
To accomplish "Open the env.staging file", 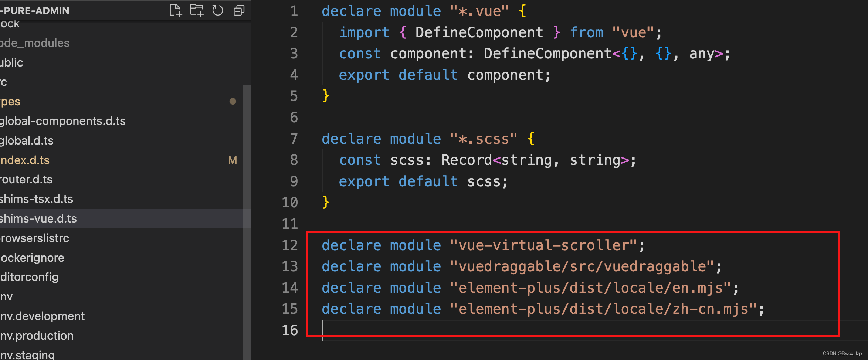I will (x=27, y=354).
